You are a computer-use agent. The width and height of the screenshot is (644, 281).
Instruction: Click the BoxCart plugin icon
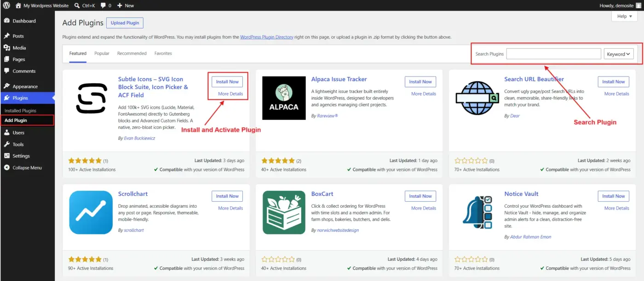pyautogui.click(x=284, y=212)
